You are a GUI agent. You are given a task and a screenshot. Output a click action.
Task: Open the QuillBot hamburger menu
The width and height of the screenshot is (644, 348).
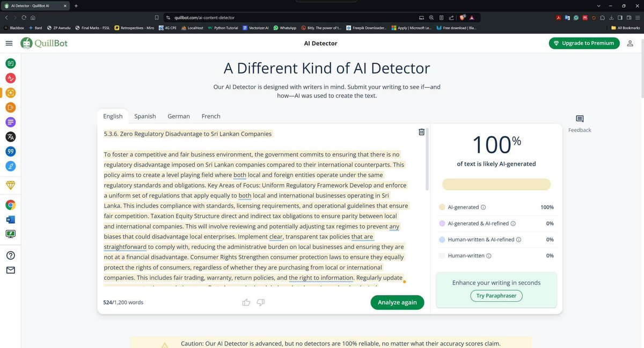(x=9, y=43)
